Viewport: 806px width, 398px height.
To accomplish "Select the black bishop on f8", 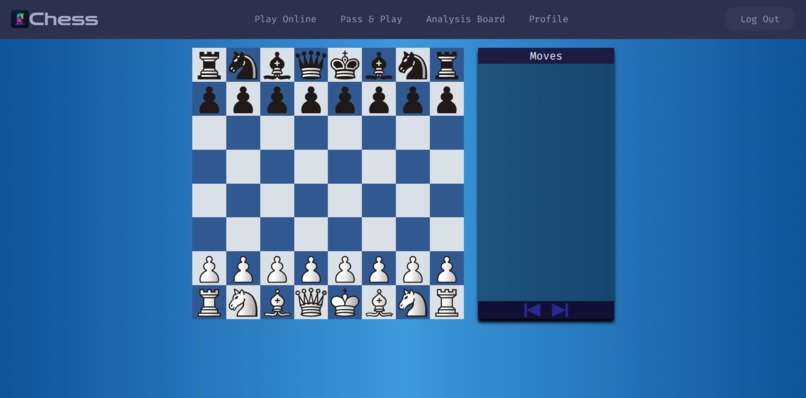I will [x=379, y=65].
